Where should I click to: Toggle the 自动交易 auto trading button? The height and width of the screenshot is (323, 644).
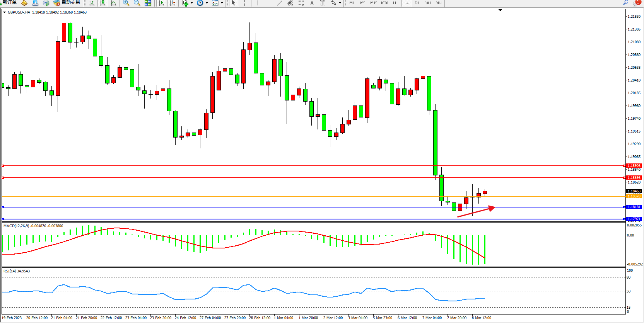click(67, 3)
